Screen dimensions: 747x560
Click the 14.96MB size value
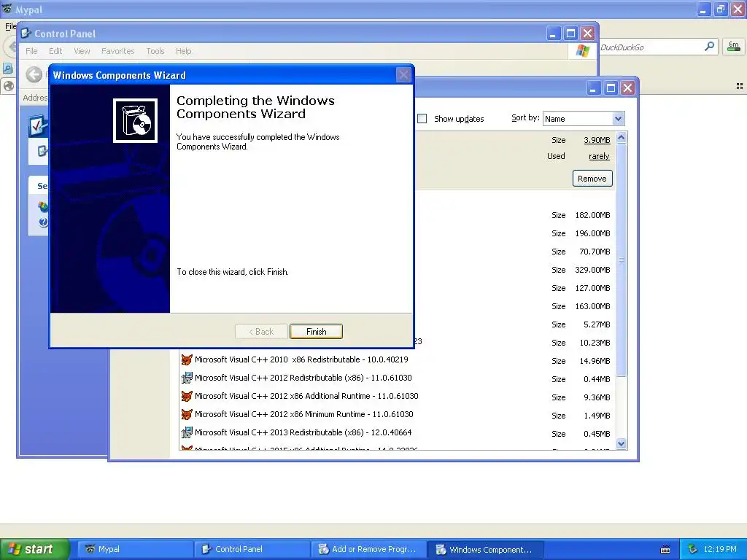coord(595,361)
